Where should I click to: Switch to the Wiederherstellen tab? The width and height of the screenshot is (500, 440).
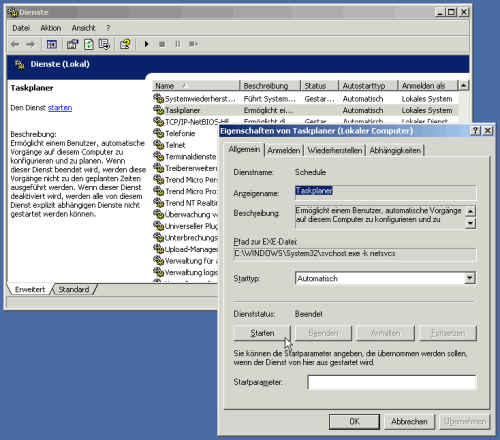[x=335, y=151]
